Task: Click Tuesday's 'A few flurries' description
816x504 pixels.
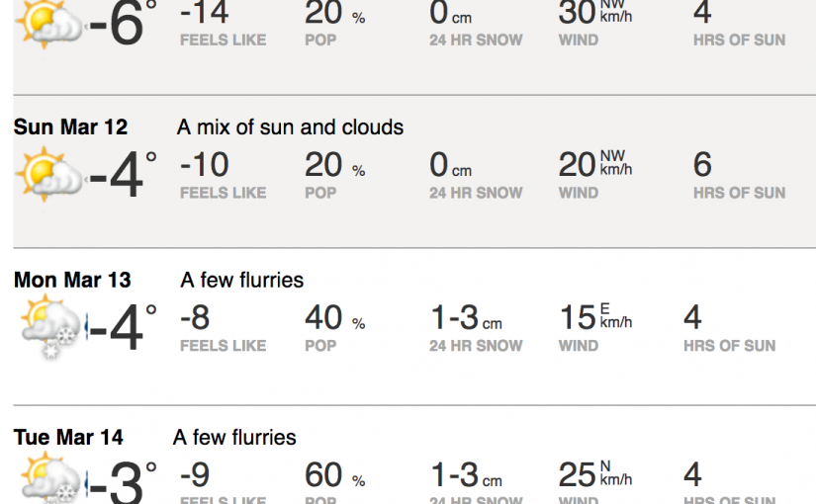Action: coord(234,437)
